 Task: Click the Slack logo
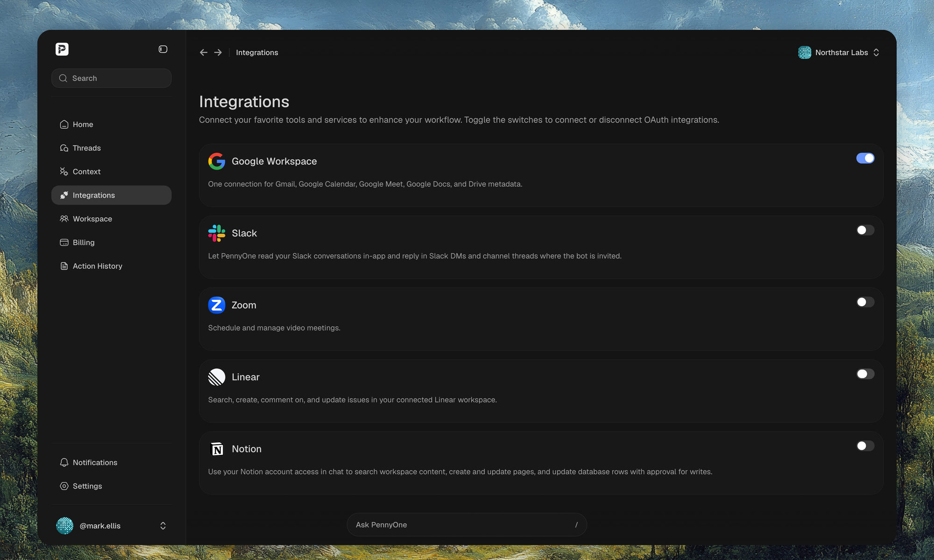[217, 233]
